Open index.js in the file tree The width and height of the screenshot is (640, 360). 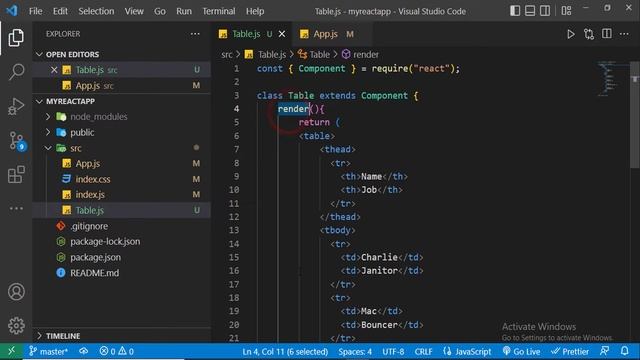[90, 195]
